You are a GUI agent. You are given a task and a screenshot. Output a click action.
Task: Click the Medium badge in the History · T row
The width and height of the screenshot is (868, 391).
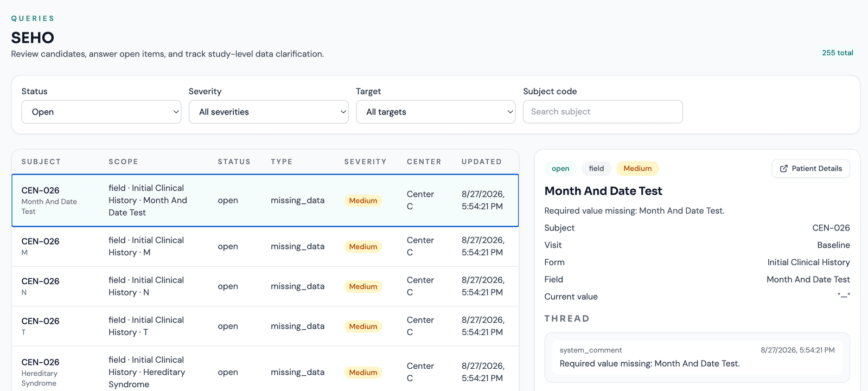click(363, 326)
